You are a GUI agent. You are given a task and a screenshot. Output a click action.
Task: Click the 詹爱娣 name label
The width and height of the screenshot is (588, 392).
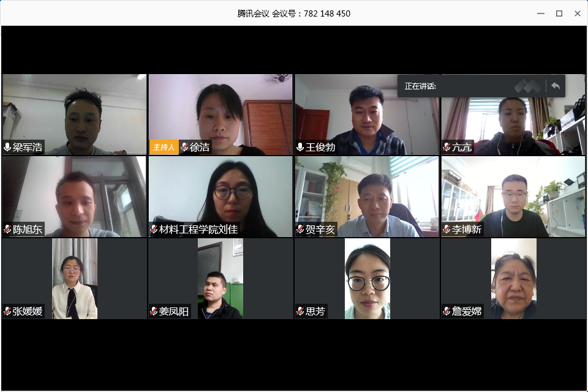[x=467, y=311]
